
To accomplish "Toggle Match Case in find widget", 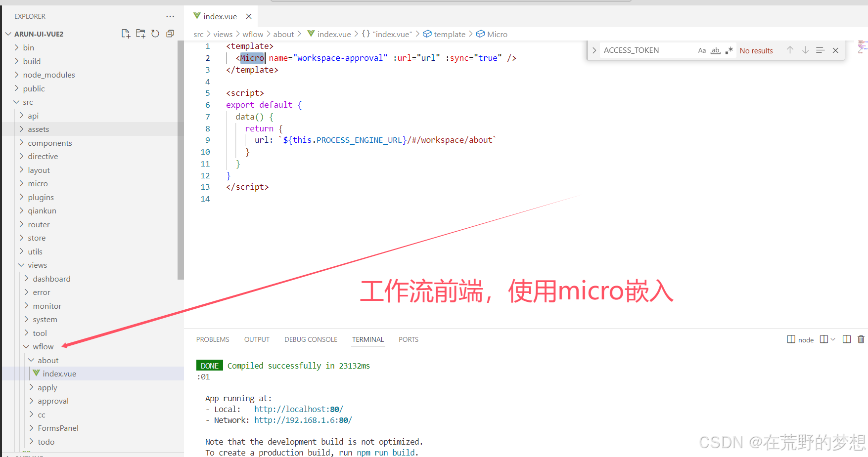I will coord(702,50).
